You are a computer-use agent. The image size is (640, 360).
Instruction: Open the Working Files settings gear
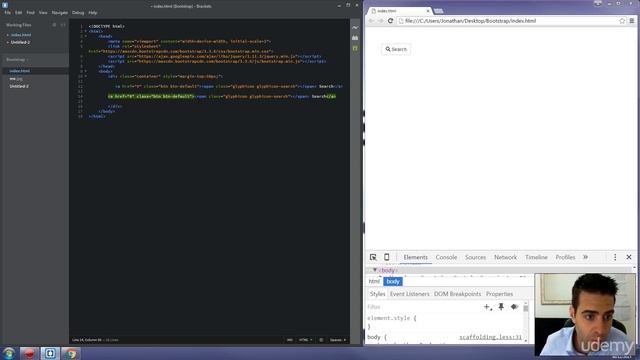(54, 25)
